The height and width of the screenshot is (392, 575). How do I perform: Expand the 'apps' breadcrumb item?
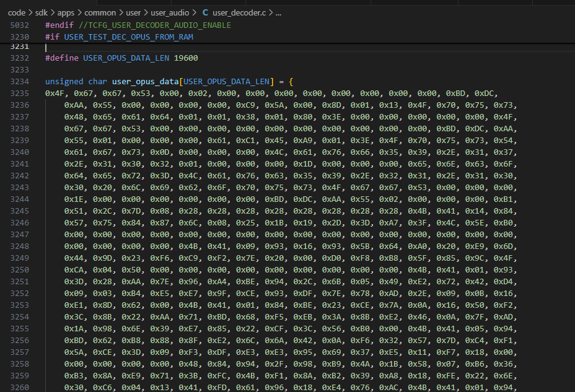click(66, 13)
